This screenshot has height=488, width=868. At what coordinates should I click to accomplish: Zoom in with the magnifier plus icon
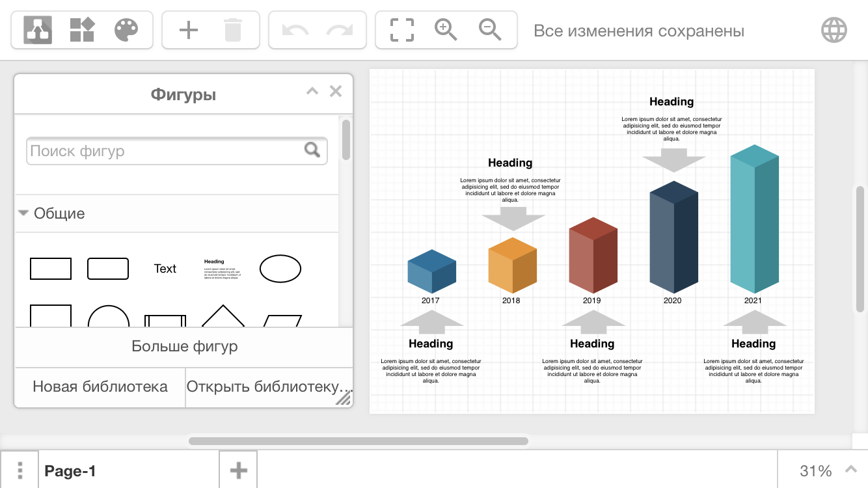click(x=446, y=30)
